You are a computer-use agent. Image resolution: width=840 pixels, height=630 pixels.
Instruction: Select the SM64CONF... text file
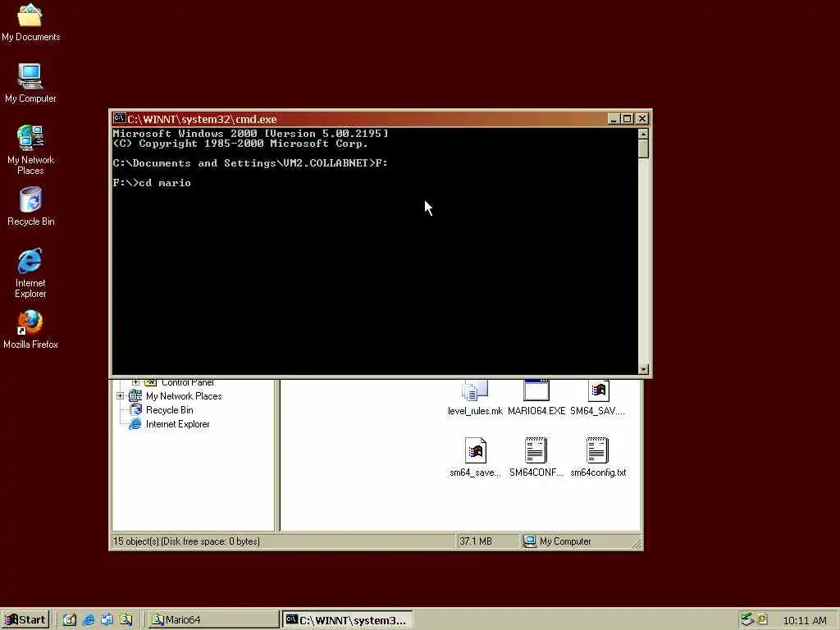click(x=536, y=457)
